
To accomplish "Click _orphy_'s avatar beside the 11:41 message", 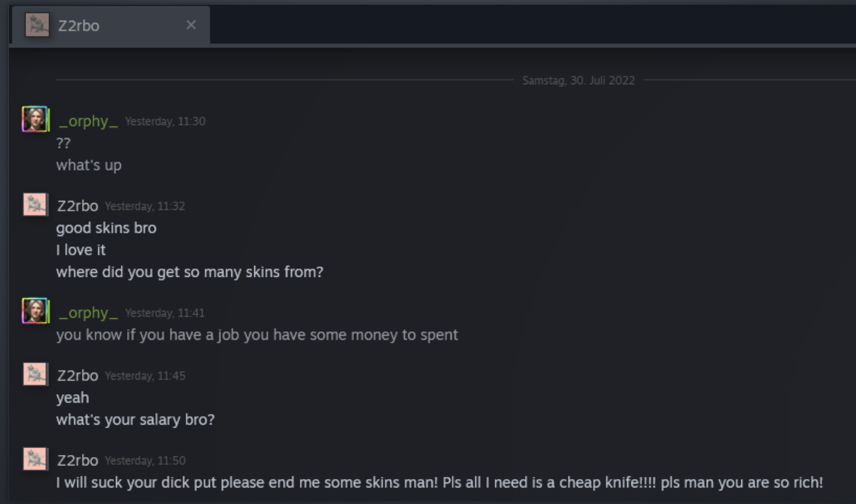I will pos(35,311).
